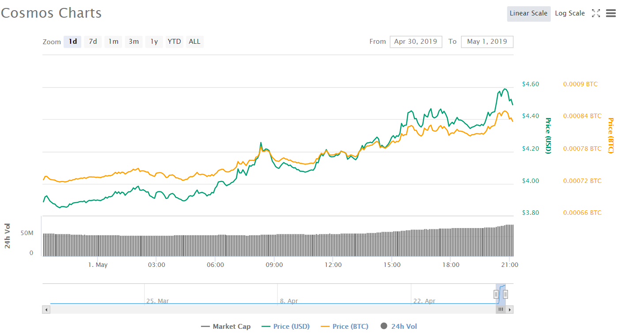Click the $4.60 price axis label
Screen dimensions: 644x335
coord(530,84)
